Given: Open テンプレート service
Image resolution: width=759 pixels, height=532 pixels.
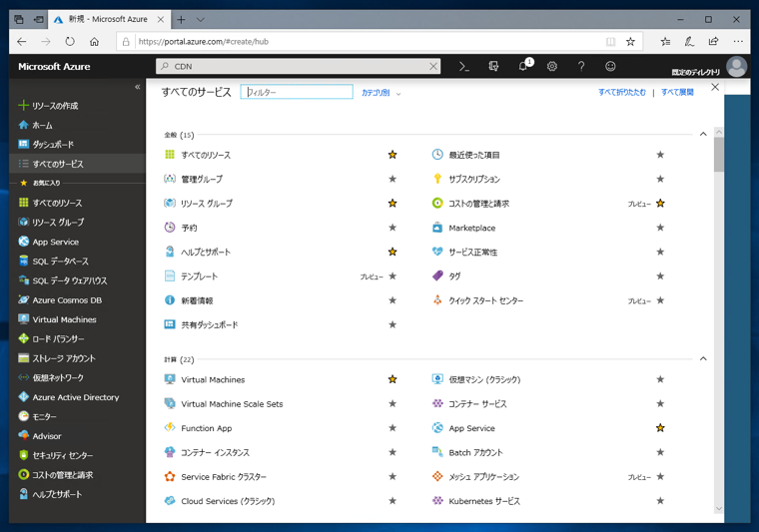Looking at the screenshot, I should [x=199, y=276].
